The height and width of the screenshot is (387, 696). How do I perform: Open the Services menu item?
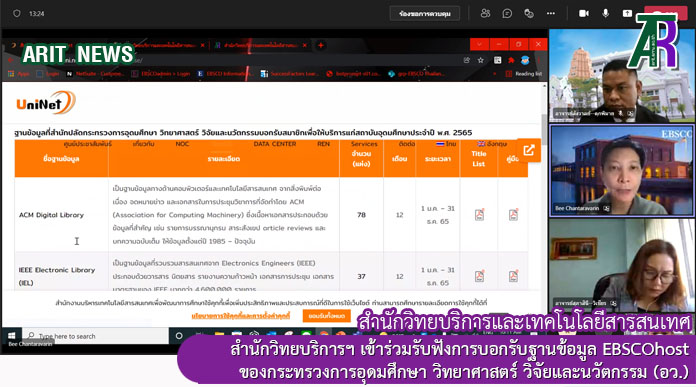[x=364, y=144]
